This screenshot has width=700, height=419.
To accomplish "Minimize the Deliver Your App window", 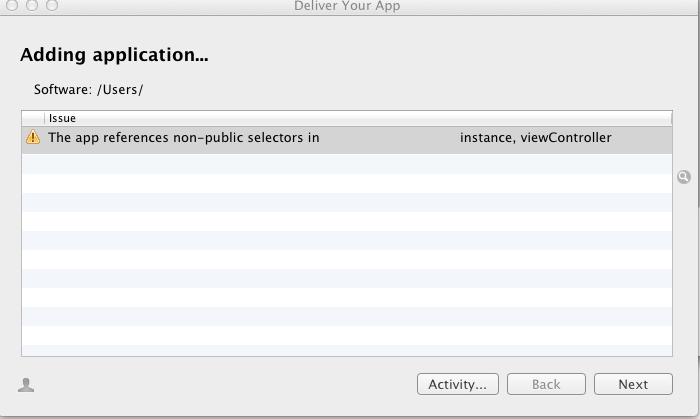I will click(32, 5).
